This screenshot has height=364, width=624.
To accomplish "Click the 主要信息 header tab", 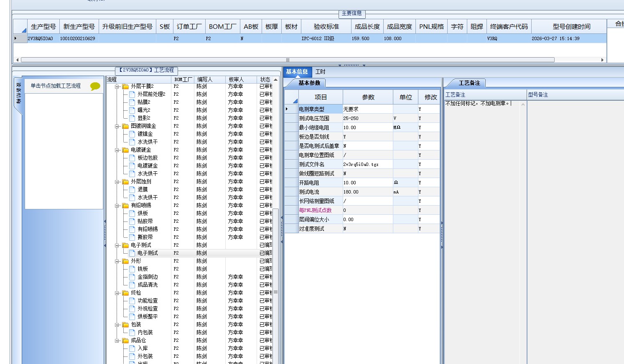I will point(352,13).
